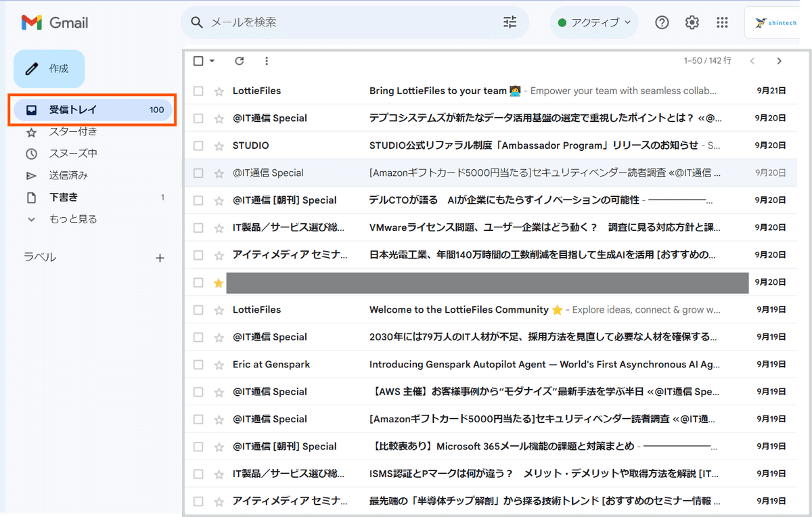Image resolution: width=812 pixels, height=517 pixels.
Task: Select checkbox of Amazonギフトカード email dated 9月20日
Action: pos(198,173)
